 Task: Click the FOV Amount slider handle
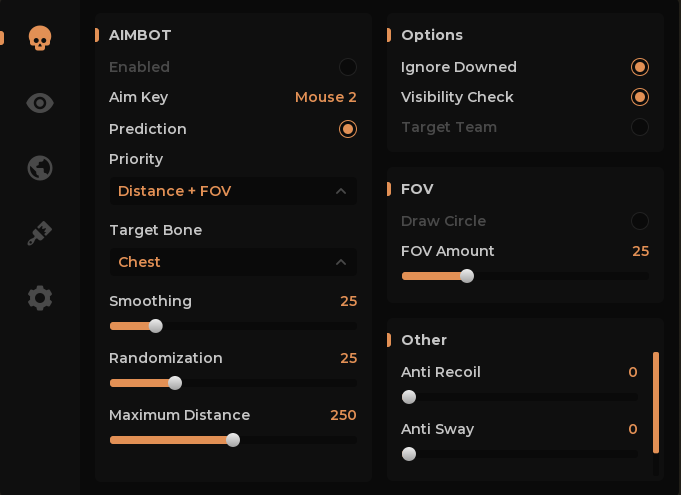point(466,276)
